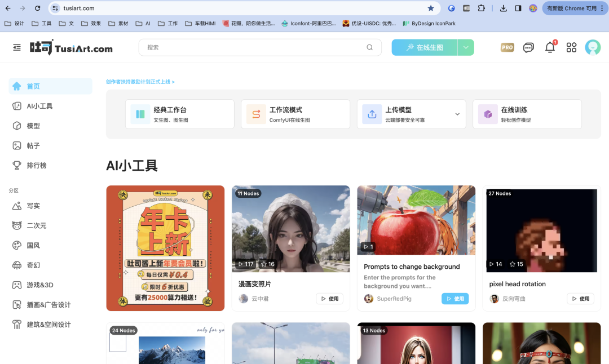Expand the 上传模型 chevron
Viewport: 609px width, 364px height.
point(457,114)
